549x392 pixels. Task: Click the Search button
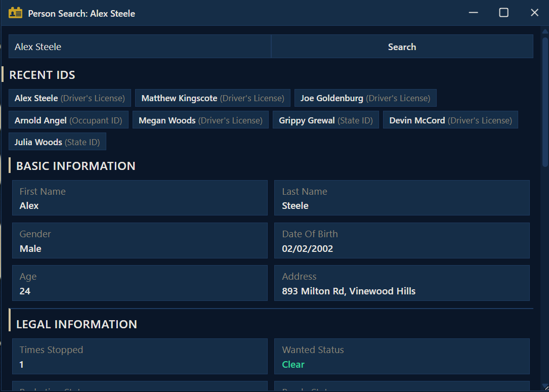coord(402,47)
